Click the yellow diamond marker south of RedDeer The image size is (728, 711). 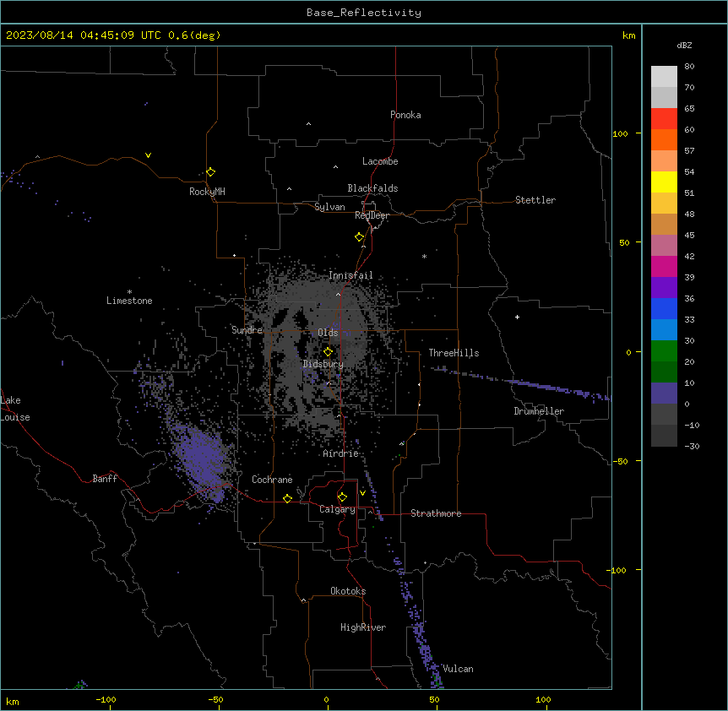360,237
